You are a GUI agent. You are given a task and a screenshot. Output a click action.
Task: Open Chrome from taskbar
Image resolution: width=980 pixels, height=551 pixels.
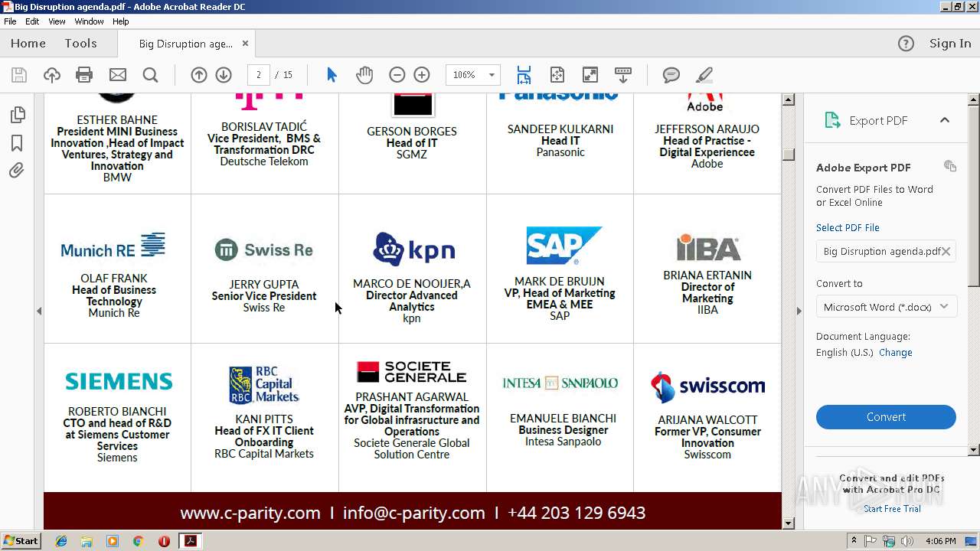pos(138,541)
